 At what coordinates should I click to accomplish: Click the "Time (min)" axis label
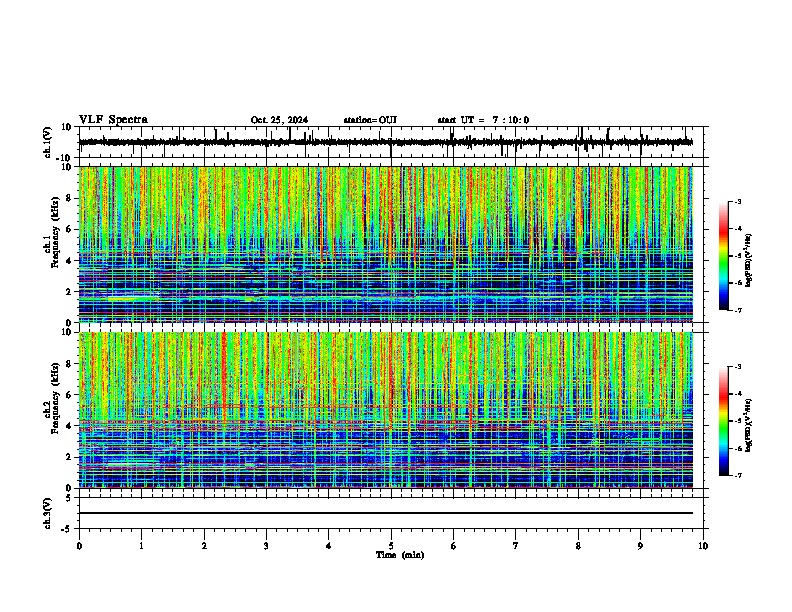point(400,555)
